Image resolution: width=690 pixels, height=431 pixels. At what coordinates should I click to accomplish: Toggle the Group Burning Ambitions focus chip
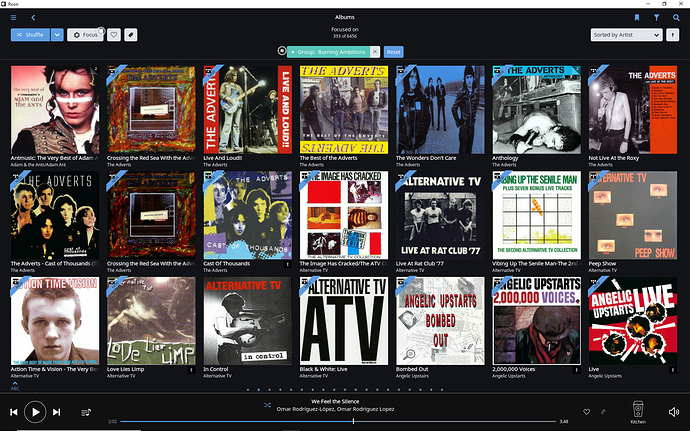pos(329,52)
